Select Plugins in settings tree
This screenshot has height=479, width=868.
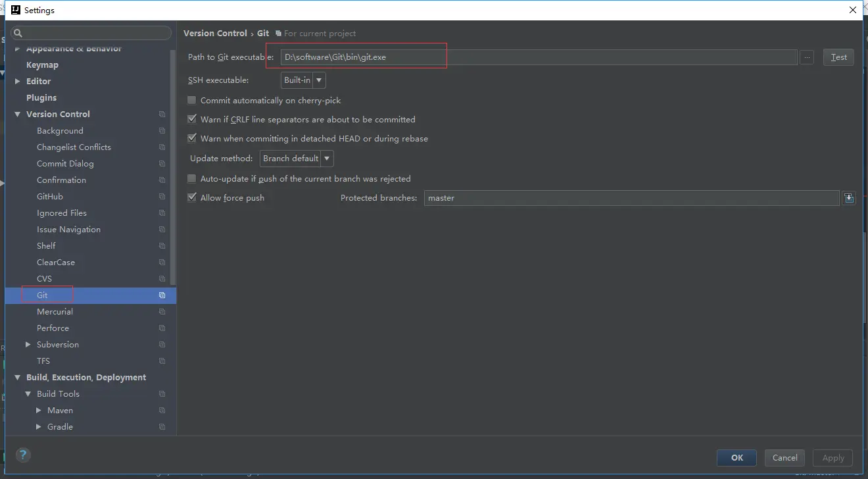coord(41,98)
